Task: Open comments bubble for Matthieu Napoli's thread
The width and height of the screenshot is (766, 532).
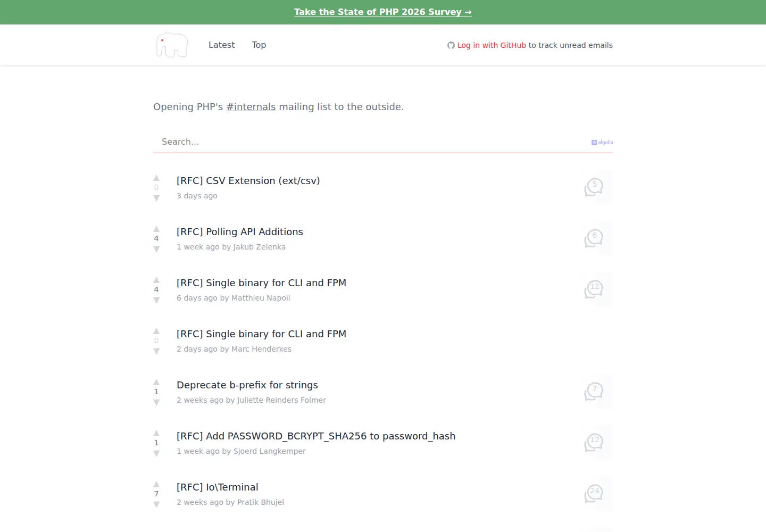Action: (x=594, y=289)
